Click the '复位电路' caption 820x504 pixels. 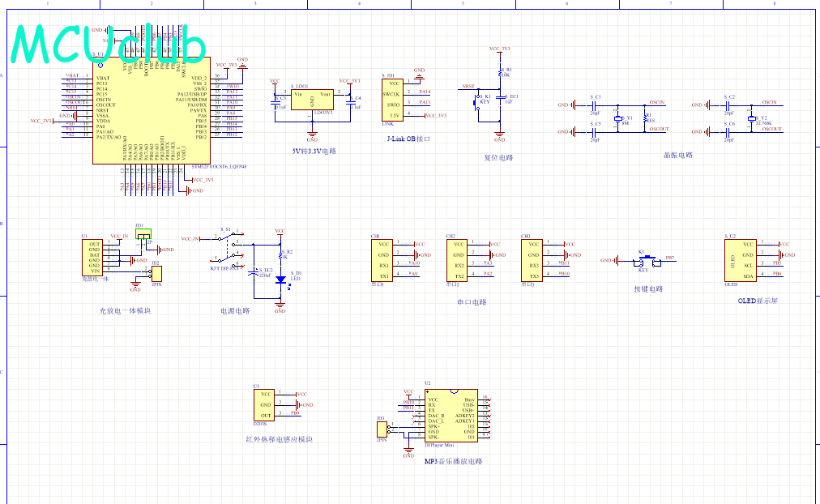[x=498, y=158]
